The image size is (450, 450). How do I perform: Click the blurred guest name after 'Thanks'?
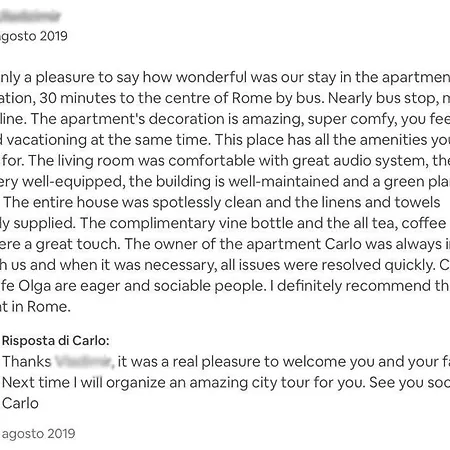coord(83,362)
